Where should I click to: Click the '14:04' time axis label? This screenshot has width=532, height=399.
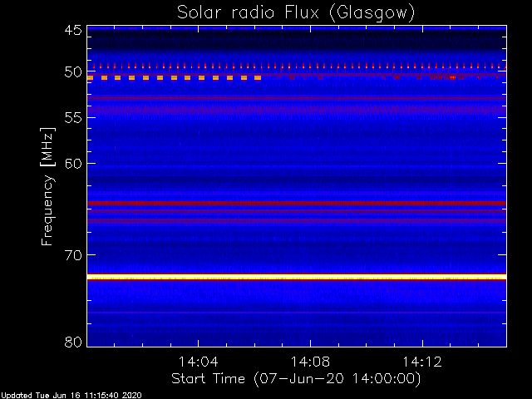(x=198, y=362)
